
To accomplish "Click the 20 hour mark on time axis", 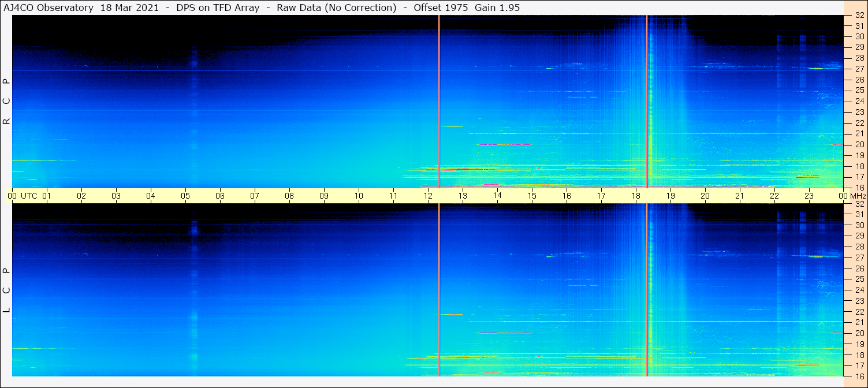I will point(705,196).
